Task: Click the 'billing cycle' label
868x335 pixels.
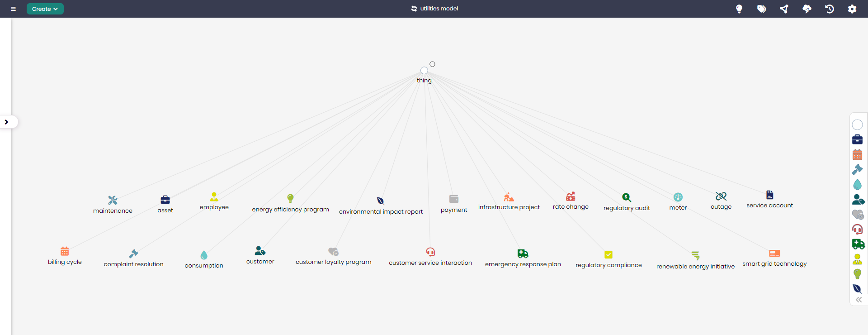Action: (x=65, y=262)
